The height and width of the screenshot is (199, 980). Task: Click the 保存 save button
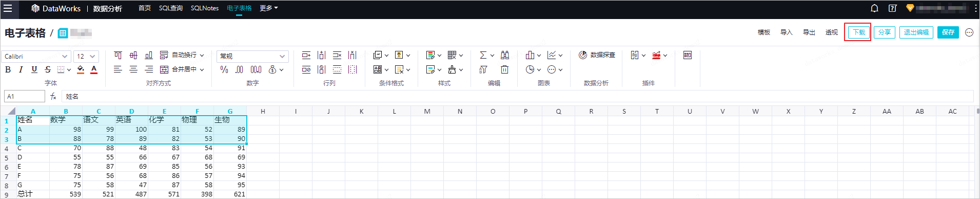point(948,32)
